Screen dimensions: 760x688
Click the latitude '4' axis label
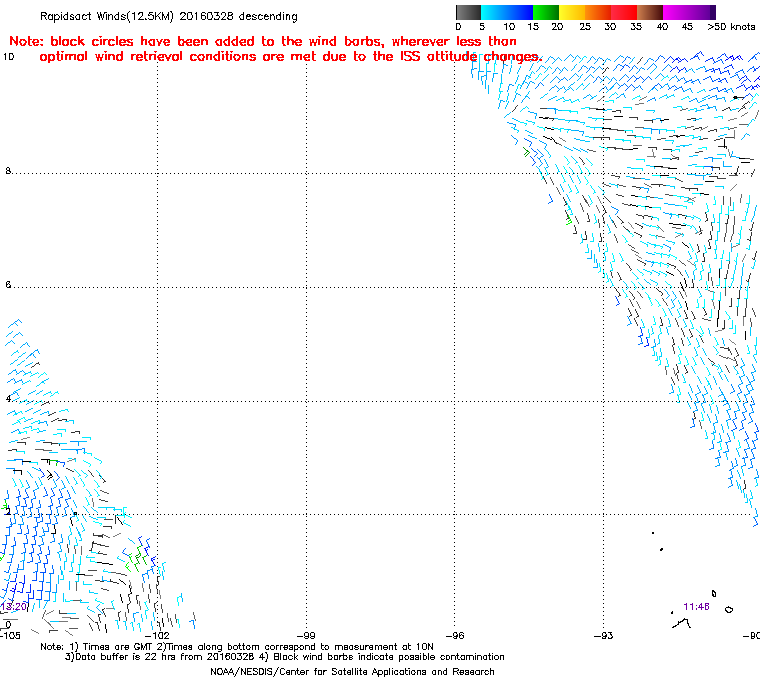[x=8, y=399]
